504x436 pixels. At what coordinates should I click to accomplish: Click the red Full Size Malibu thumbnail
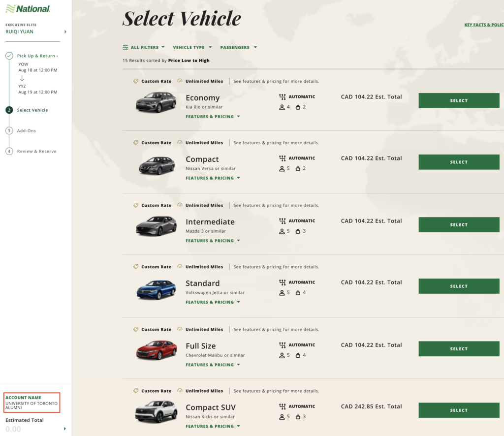(156, 349)
